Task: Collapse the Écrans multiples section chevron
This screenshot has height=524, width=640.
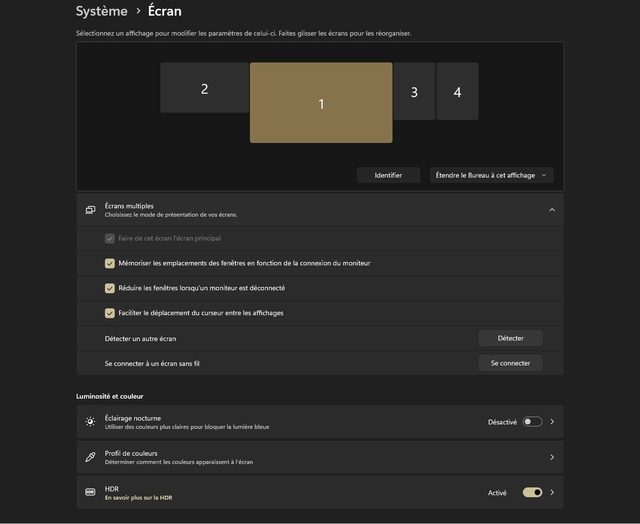Action: tap(551, 210)
